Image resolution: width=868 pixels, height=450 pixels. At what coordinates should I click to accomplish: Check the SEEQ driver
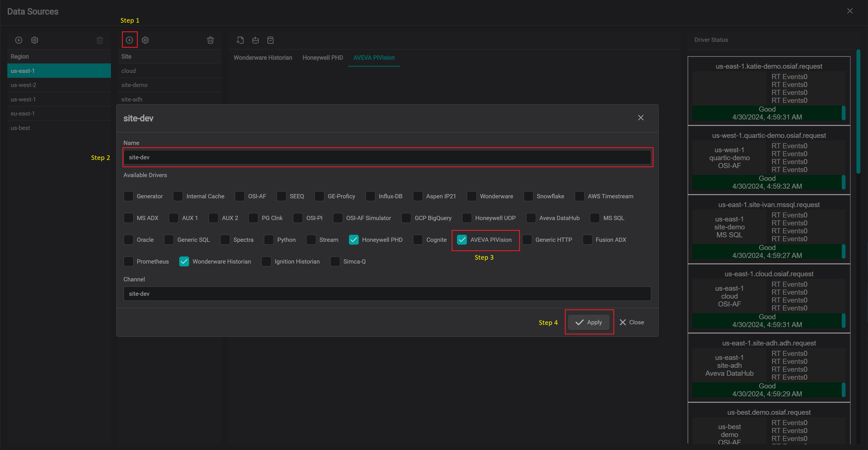(281, 196)
